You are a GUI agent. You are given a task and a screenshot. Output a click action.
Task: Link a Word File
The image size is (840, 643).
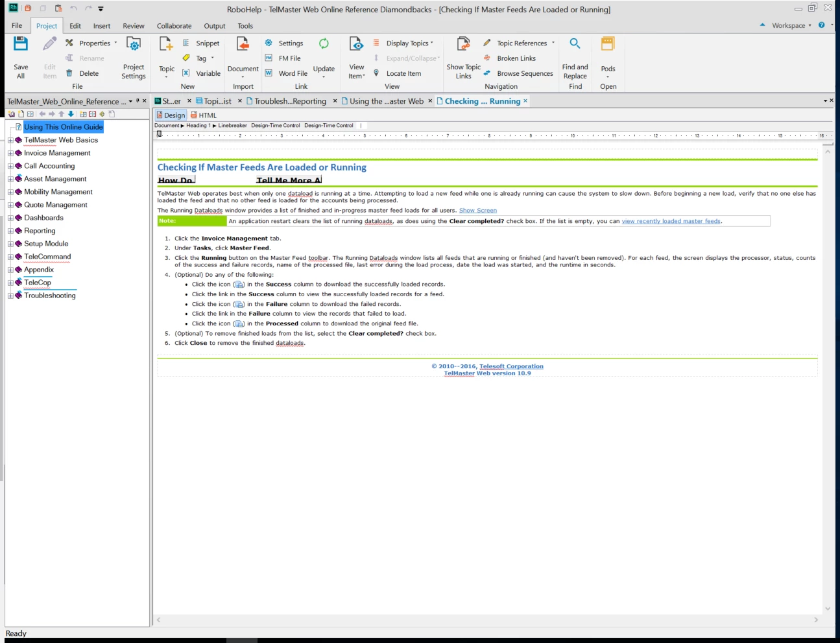[x=286, y=73]
